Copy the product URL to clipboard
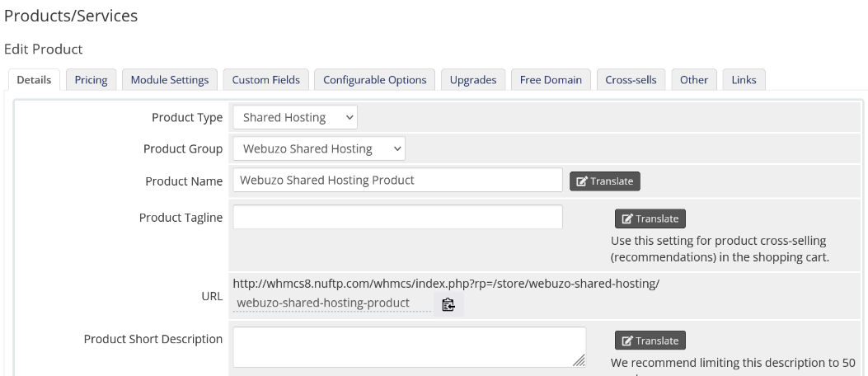Screen dimensions: 868x376 tap(448, 304)
